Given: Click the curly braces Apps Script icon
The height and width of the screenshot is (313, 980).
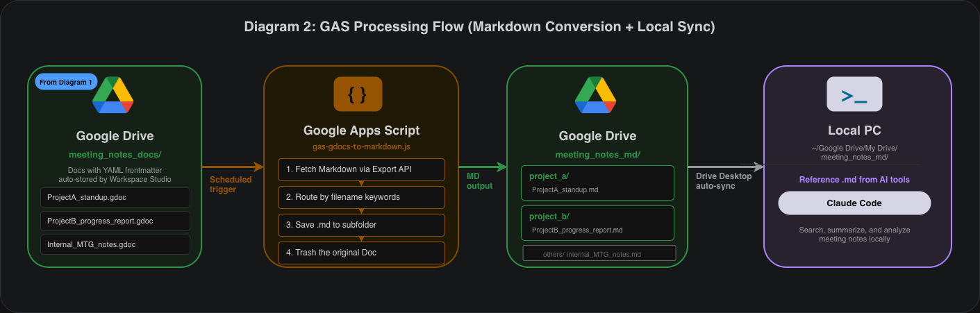Looking at the screenshot, I should 358,94.
